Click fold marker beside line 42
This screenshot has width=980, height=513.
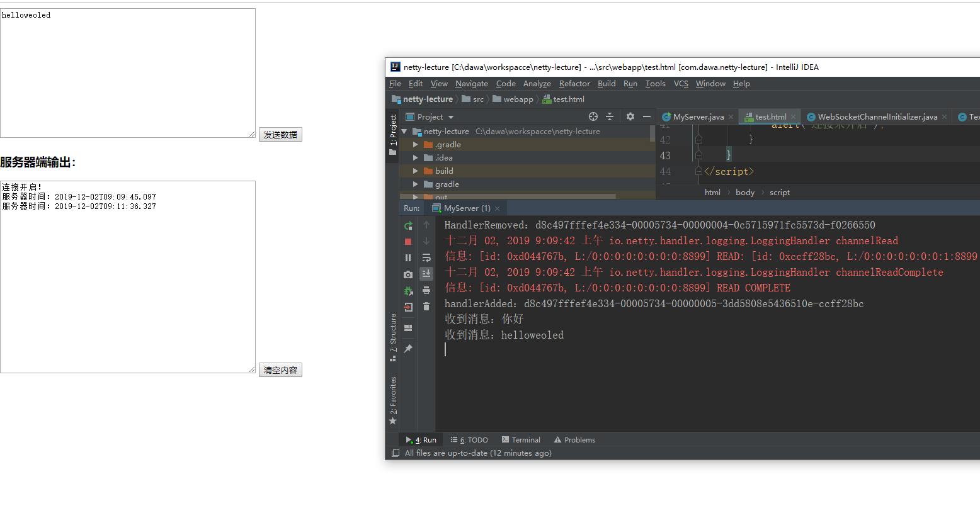698,140
